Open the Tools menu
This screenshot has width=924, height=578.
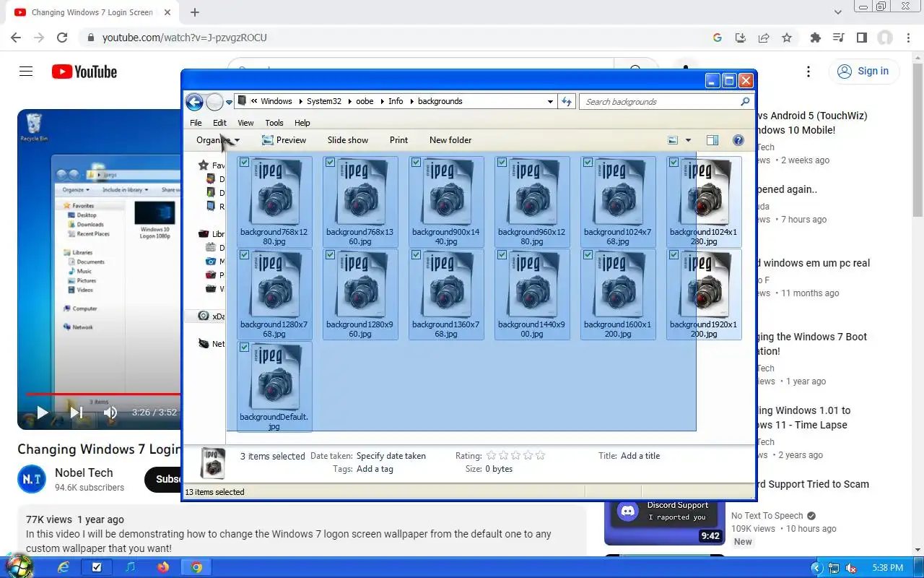coord(274,123)
